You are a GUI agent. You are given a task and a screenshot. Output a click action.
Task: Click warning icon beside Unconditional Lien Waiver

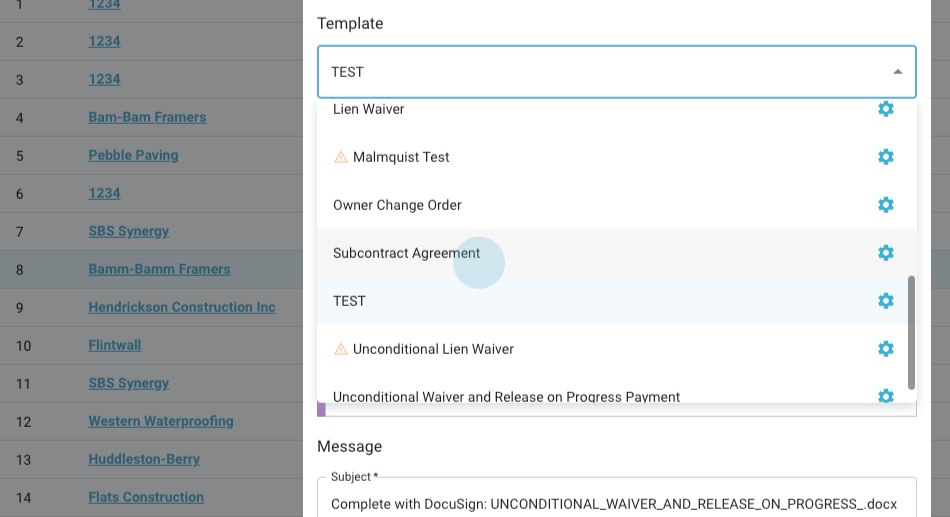pos(341,349)
